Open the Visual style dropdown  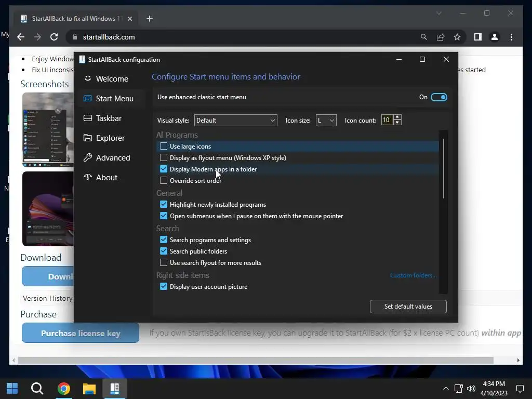[235, 121]
